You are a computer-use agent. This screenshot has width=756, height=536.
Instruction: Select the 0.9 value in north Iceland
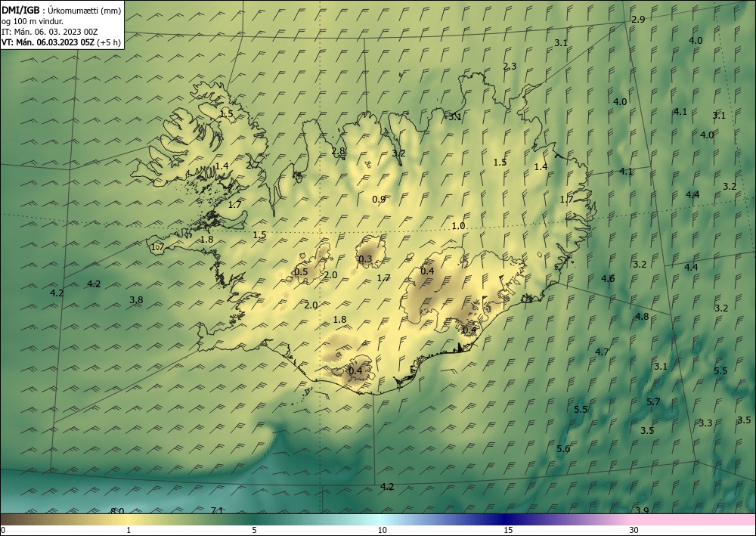379,199
